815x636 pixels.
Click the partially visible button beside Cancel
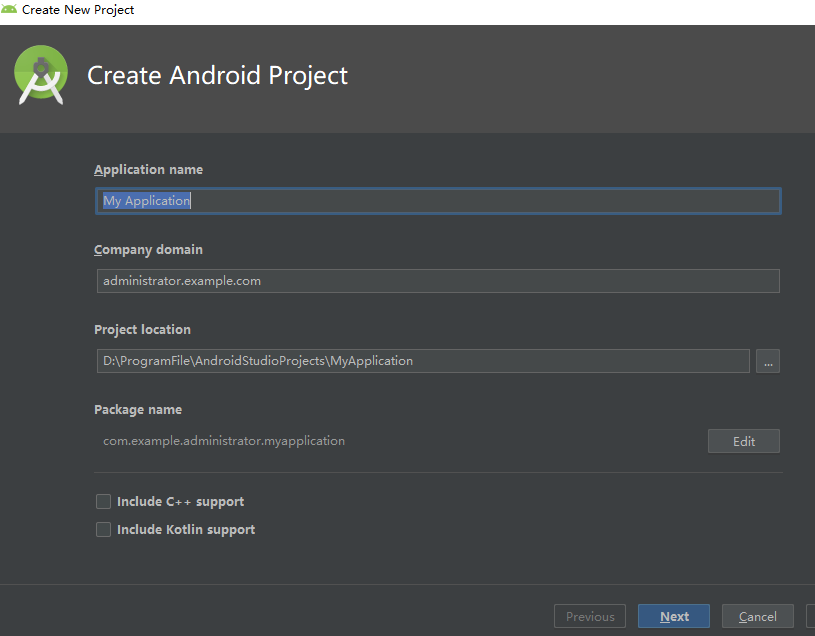click(809, 615)
